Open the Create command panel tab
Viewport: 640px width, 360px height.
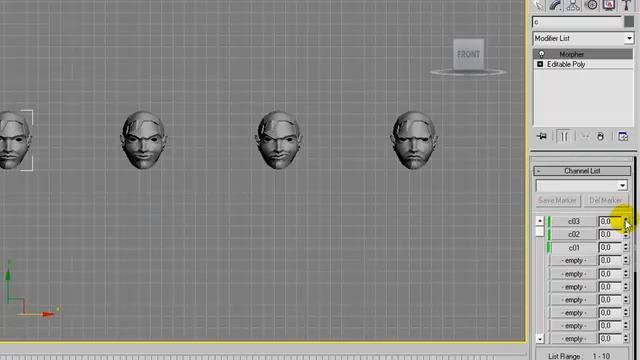click(x=539, y=5)
